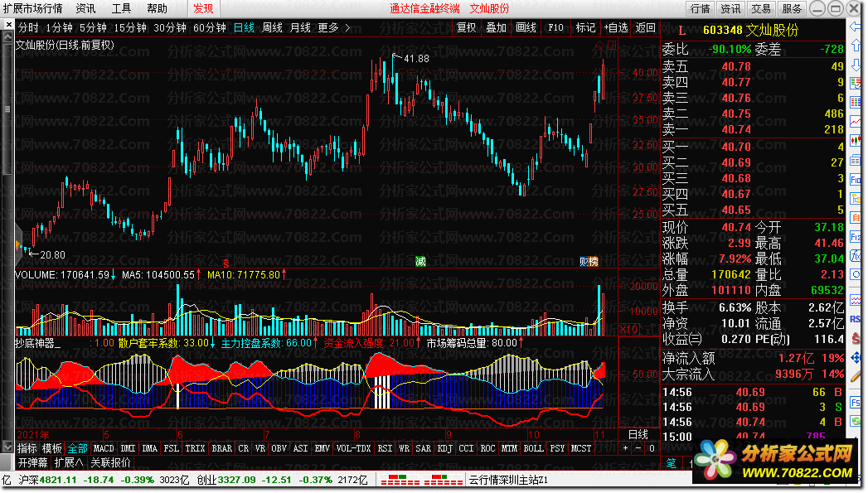The width and height of the screenshot is (868, 493).
Task: Click the red S marker on the chart
Action: coord(225,263)
